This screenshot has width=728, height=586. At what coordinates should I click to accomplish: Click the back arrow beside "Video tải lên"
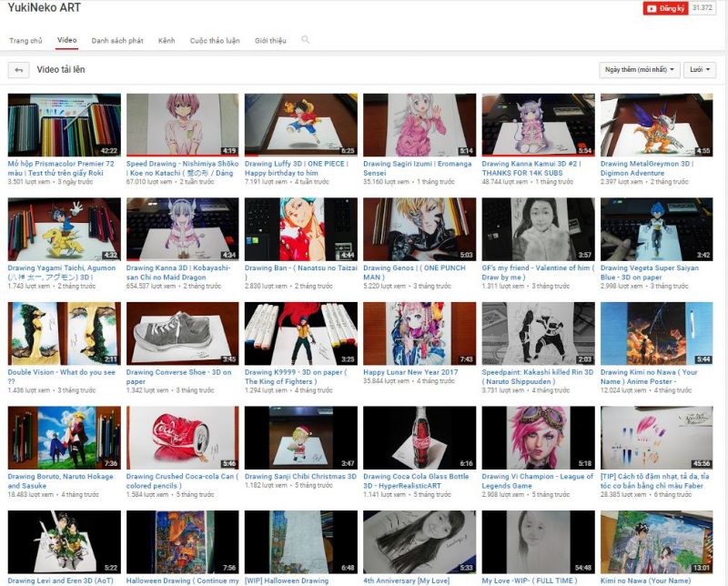pyautogui.click(x=19, y=68)
